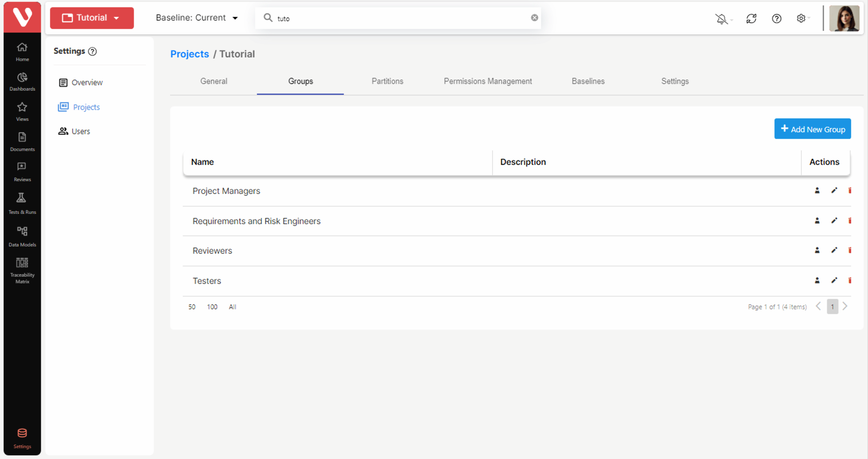Clear the search field text

tap(534, 18)
